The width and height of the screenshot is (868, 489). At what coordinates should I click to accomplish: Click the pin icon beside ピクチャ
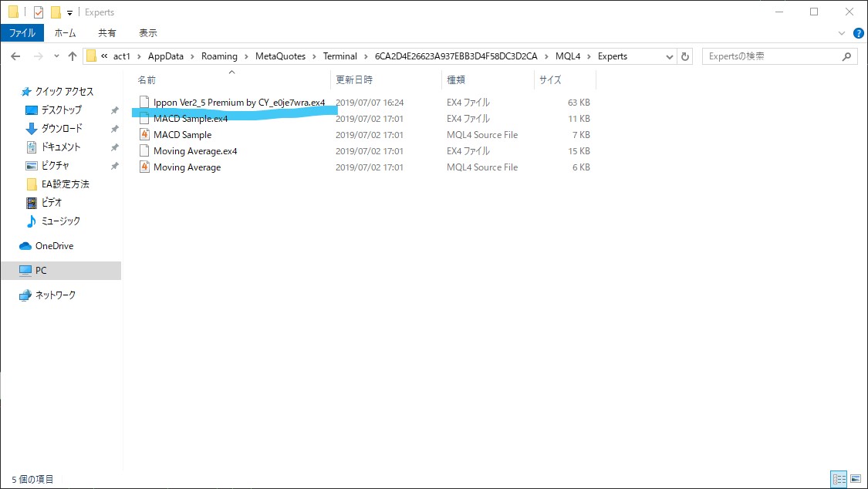click(x=115, y=166)
